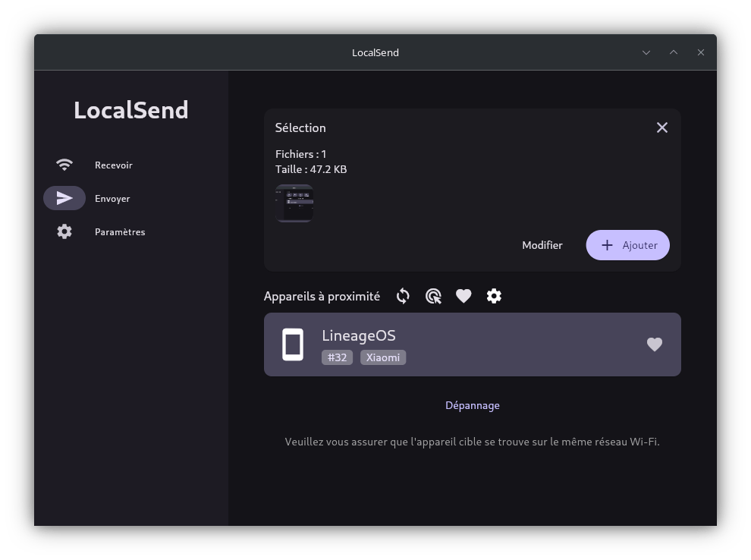Screen dimensions: 751x560
Task: Click the #32 badge on LineageOS
Action: [x=337, y=357]
